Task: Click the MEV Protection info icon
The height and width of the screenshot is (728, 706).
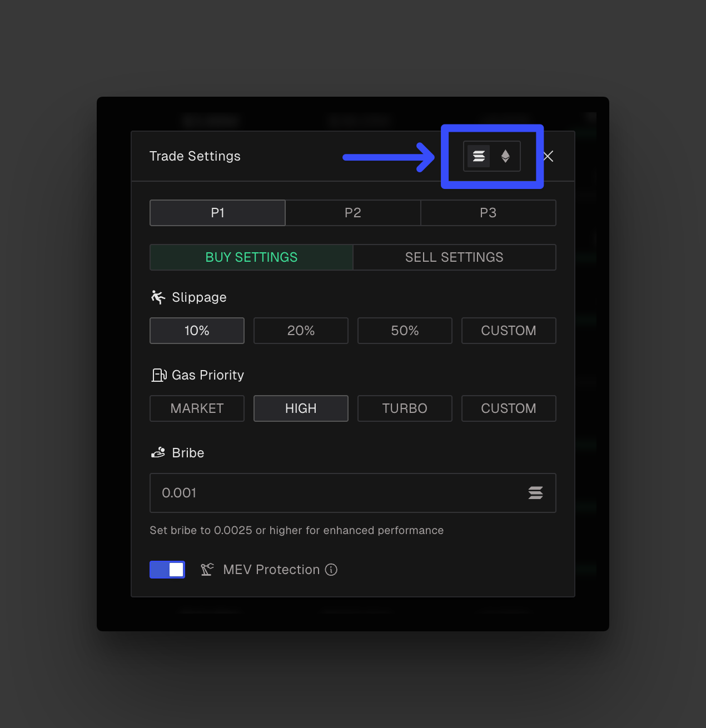Action: [x=331, y=570]
